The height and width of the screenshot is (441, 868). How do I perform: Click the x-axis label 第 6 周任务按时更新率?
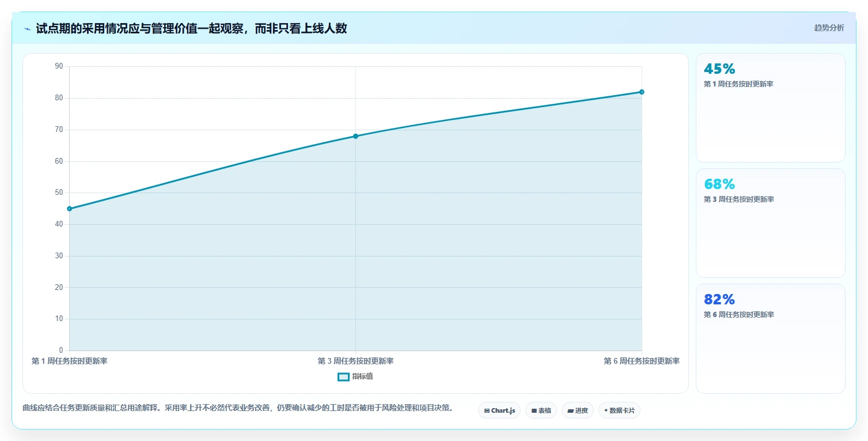click(642, 361)
